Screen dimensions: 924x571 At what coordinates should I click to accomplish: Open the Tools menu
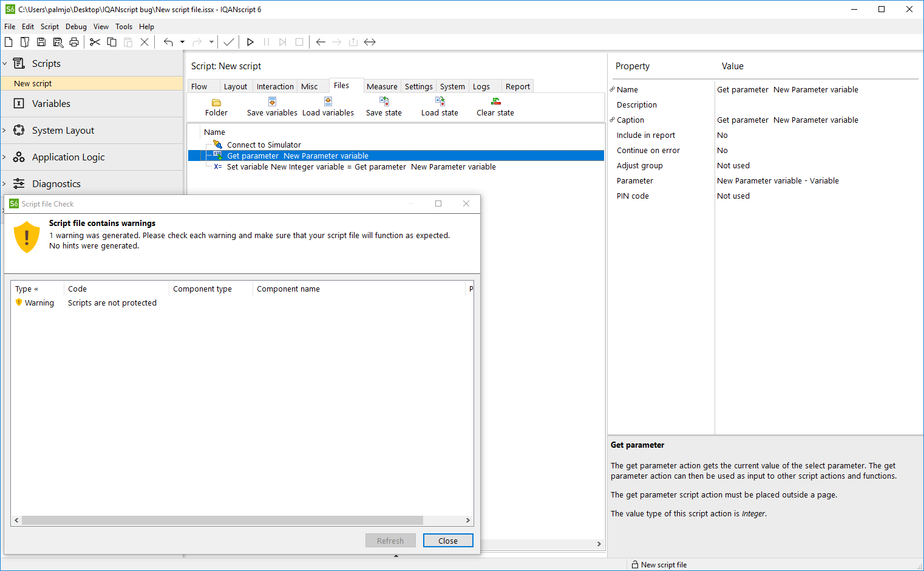coord(124,27)
